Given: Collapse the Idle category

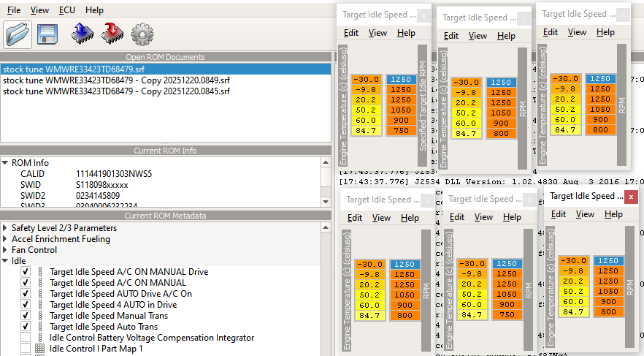Looking at the screenshot, I should pyautogui.click(x=5, y=261).
